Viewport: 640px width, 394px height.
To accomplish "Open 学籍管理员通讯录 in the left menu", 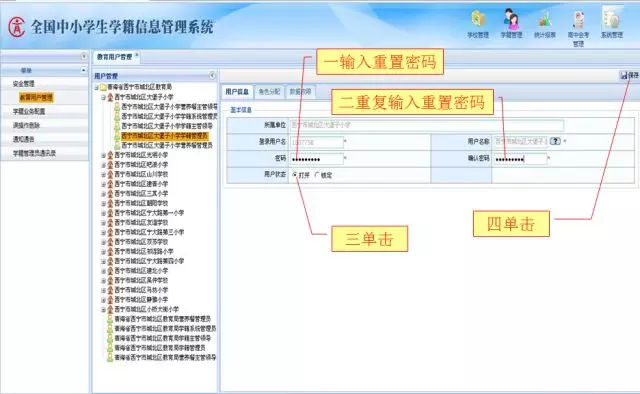I will point(34,153).
